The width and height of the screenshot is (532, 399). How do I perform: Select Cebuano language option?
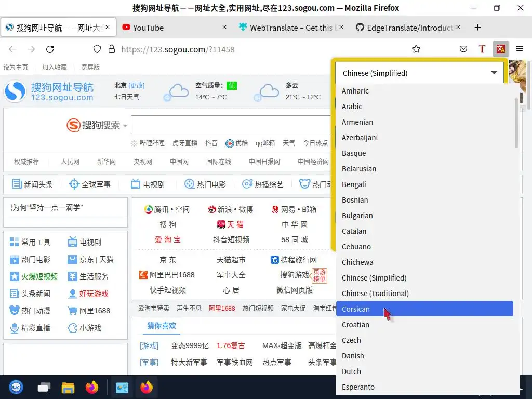424,247
